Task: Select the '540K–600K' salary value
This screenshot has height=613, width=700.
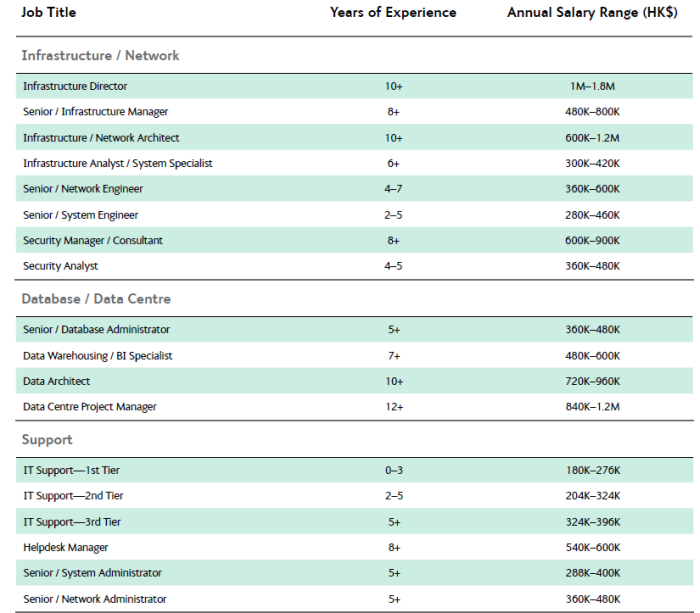Action: (x=593, y=548)
